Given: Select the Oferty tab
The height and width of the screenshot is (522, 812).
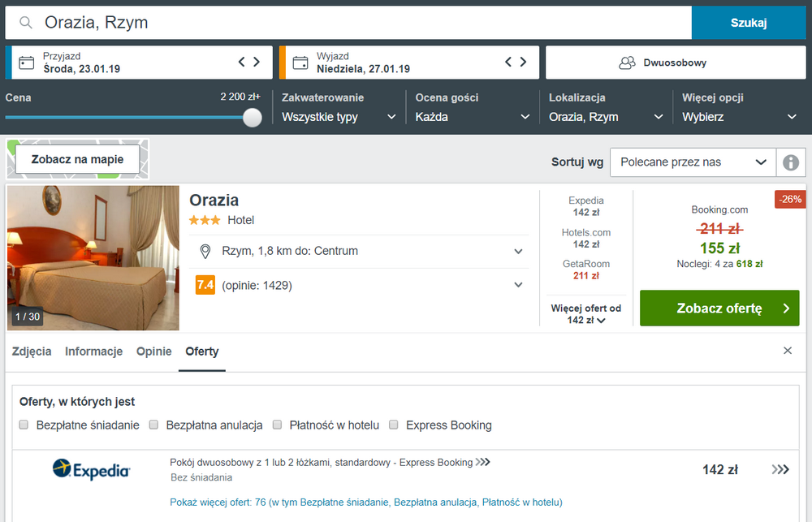Looking at the screenshot, I should (202, 351).
